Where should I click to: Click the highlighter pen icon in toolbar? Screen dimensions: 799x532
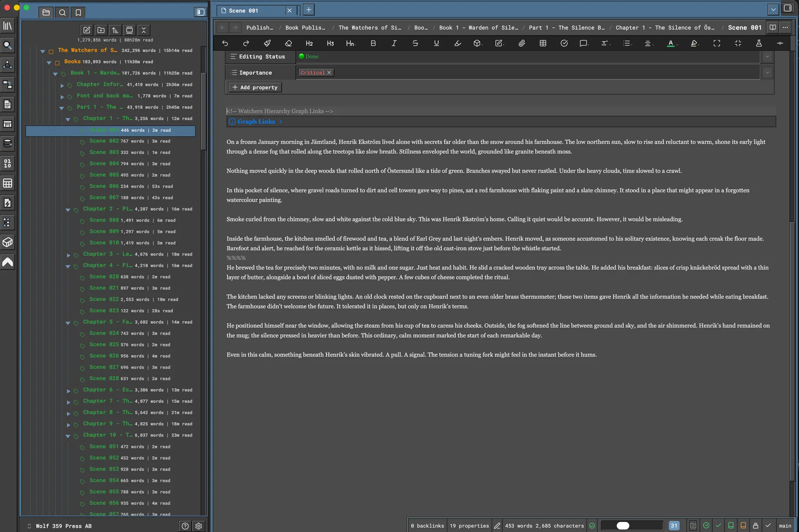694,43
